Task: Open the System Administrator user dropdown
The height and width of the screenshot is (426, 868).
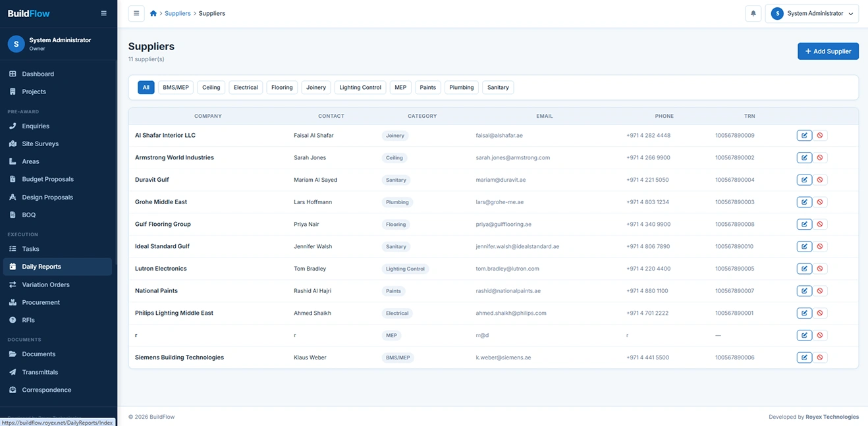Action: coord(811,14)
